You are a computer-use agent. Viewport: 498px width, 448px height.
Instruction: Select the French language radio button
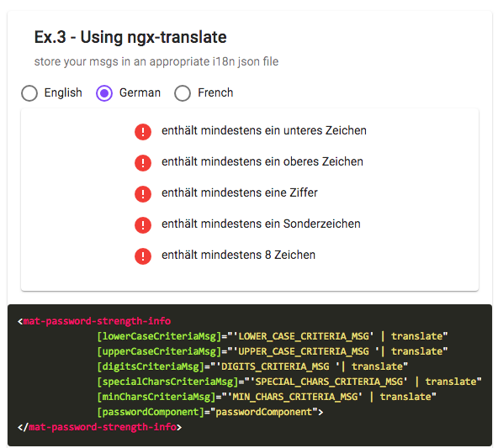(x=183, y=93)
